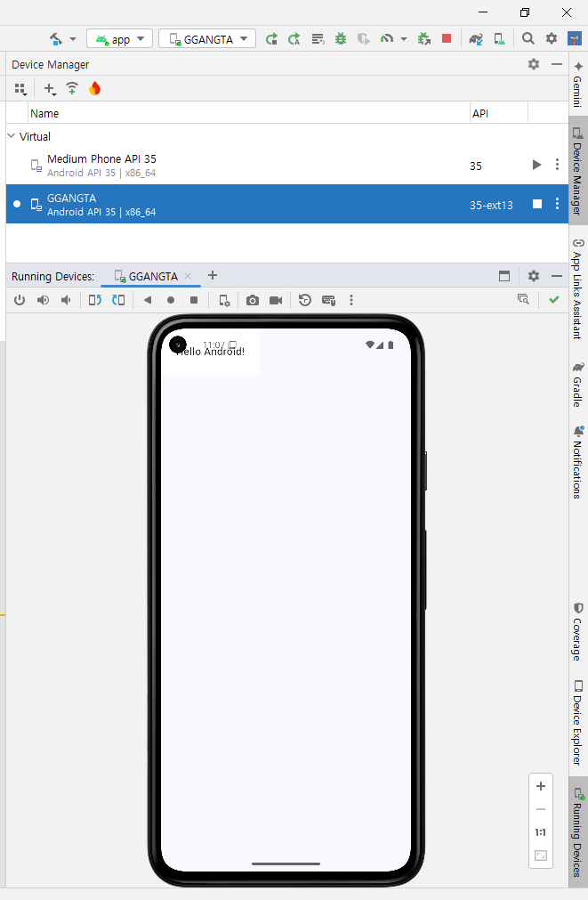Click emulator Overview square button
The height and width of the screenshot is (900, 588).
(x=194, y=300)
